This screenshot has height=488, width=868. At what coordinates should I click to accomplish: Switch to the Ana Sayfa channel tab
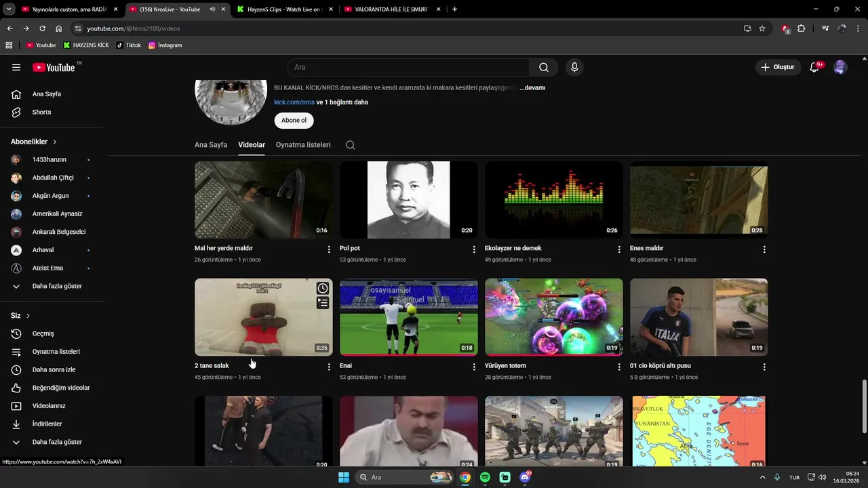coord(211,145)
